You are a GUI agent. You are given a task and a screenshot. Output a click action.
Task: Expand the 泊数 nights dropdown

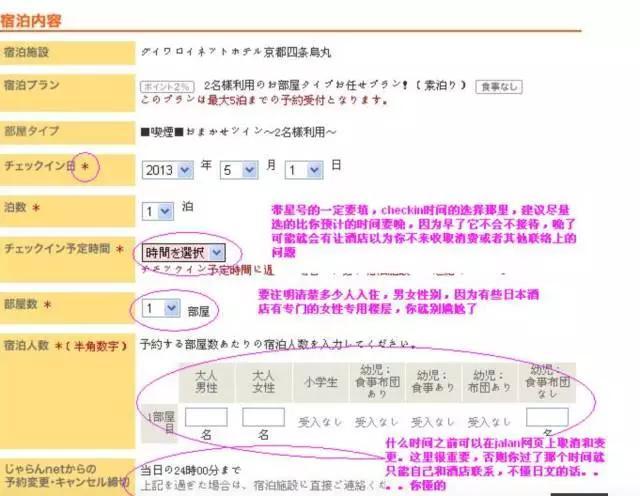pyautogui.click(x=157, y=211)
